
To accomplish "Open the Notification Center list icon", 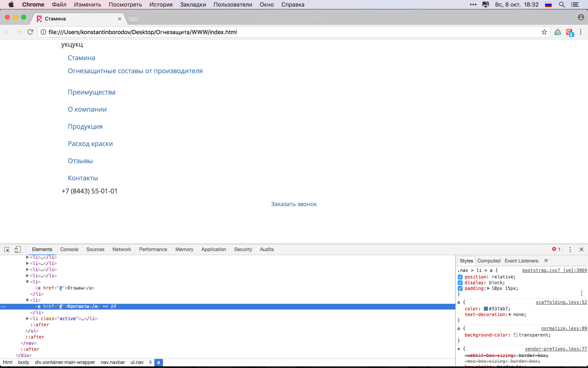I will (x=575, y=5).
